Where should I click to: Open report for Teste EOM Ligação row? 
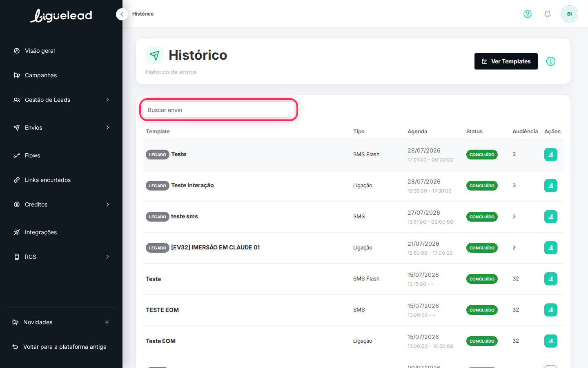(x=551, y=341)
